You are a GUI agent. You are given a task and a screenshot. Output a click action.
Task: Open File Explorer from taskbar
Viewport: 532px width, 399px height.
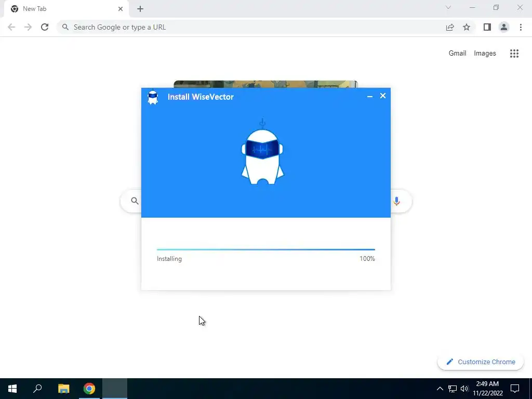tap(63, 389)
